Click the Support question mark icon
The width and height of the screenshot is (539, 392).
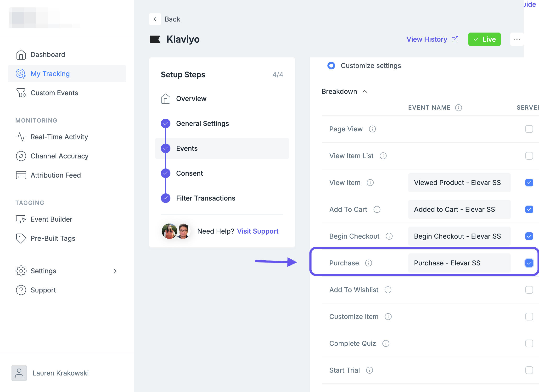(21, 290)
